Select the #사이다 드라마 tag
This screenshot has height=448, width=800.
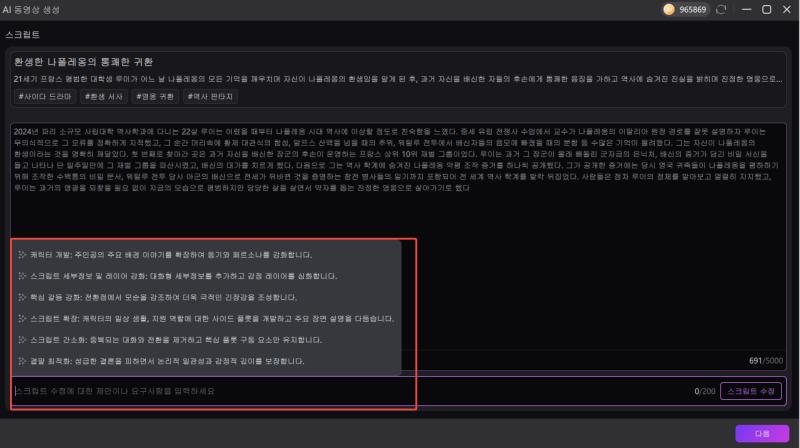tap(45, 96)
